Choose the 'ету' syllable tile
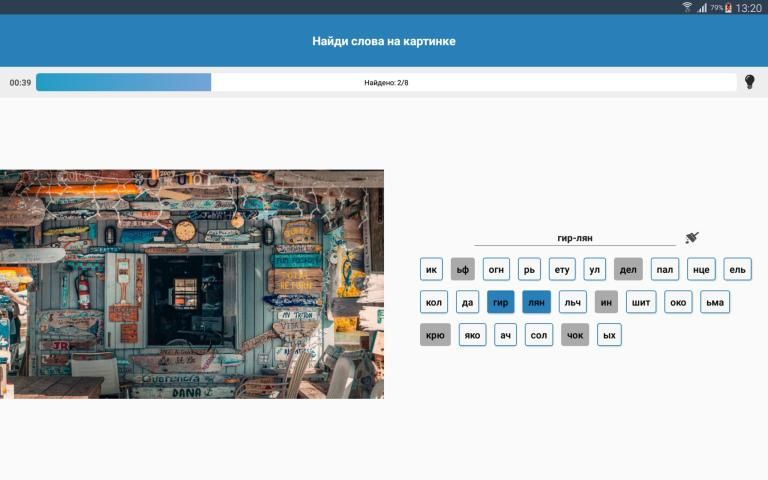The height and width of the screenshot is (480, 768). pyautogui.click(x=562, y=269)
